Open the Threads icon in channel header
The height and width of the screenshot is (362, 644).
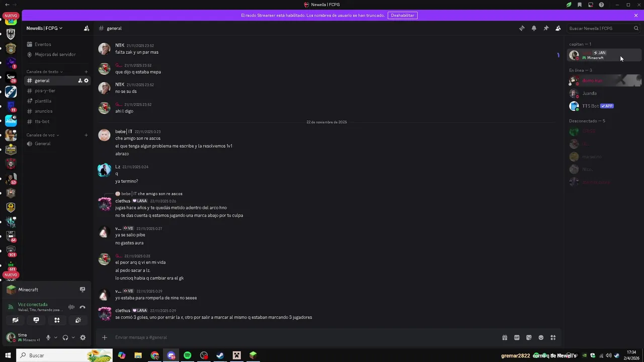522,28
